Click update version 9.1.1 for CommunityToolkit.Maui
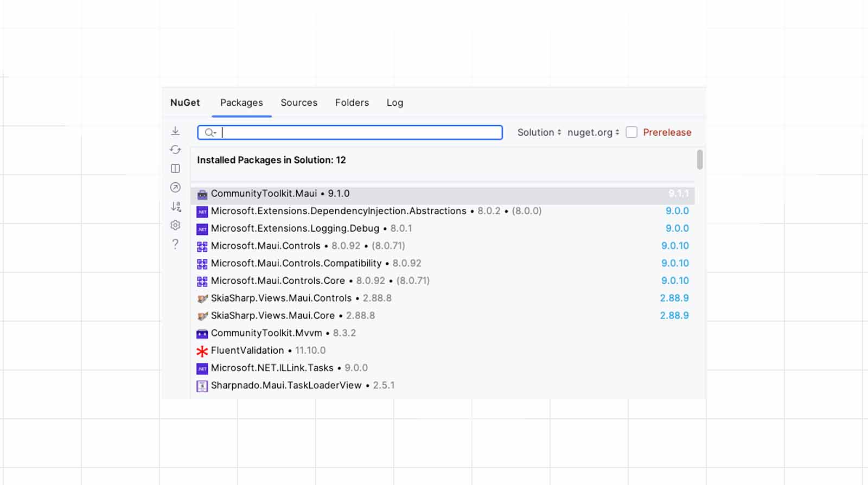The width and height of the screenshot is (868, 485). (x=679, y=194)
